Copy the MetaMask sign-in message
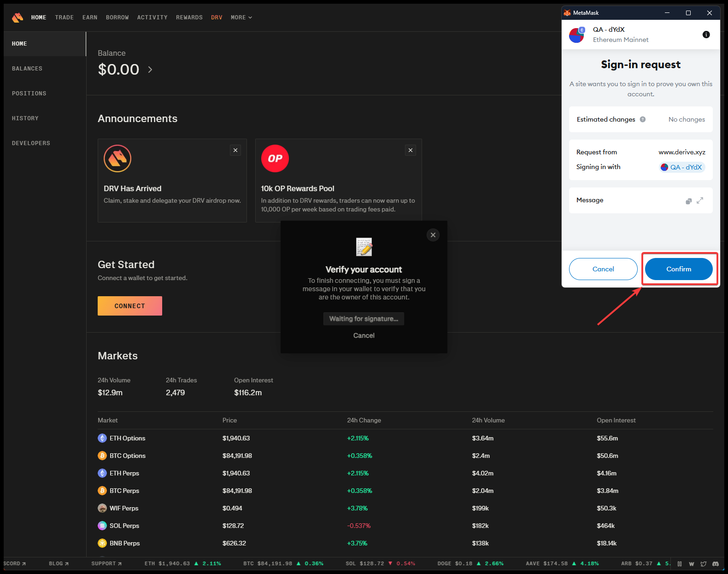This screenshot has height=574, width=728. coord(688,201)
